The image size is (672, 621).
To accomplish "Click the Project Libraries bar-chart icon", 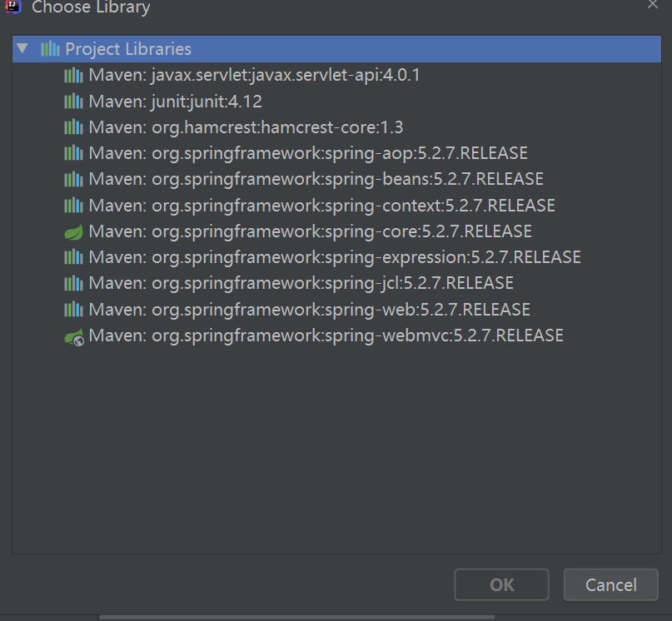I will click(x=50, y=48).
